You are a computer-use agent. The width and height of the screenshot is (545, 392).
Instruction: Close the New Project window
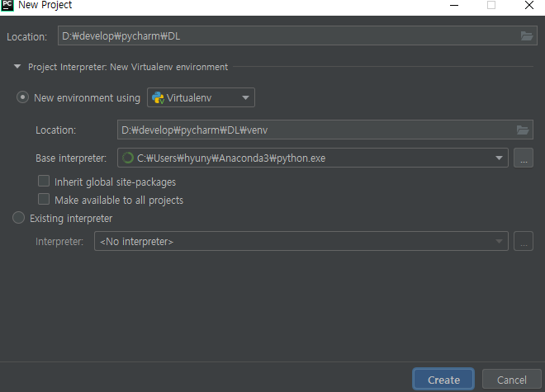[529, 5]
